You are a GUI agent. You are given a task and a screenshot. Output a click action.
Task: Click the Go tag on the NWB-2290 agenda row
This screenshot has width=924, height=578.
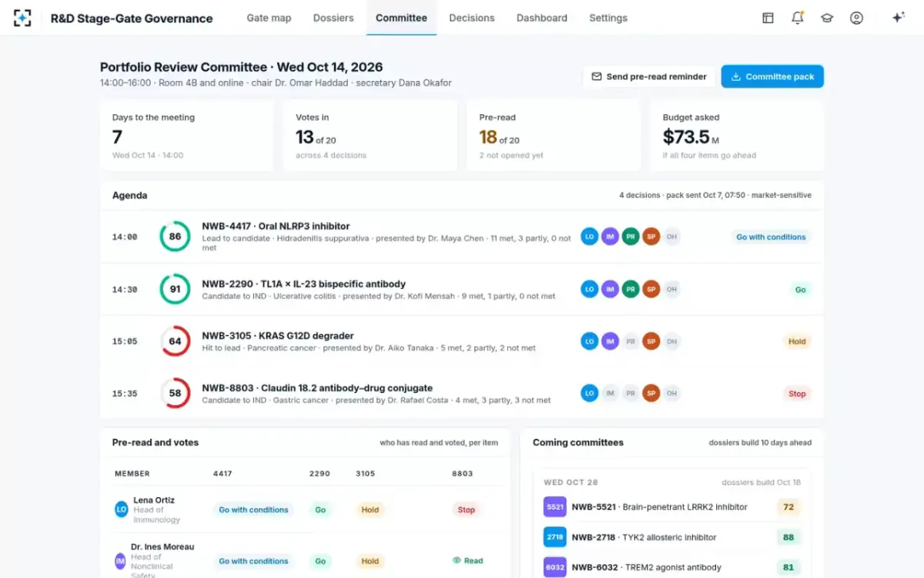[801, 290]
